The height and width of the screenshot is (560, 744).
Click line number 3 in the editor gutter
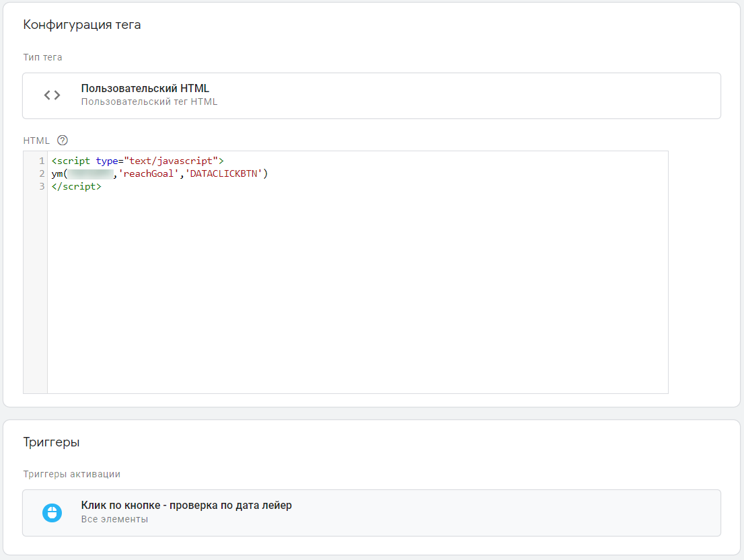tap(42, 186)
